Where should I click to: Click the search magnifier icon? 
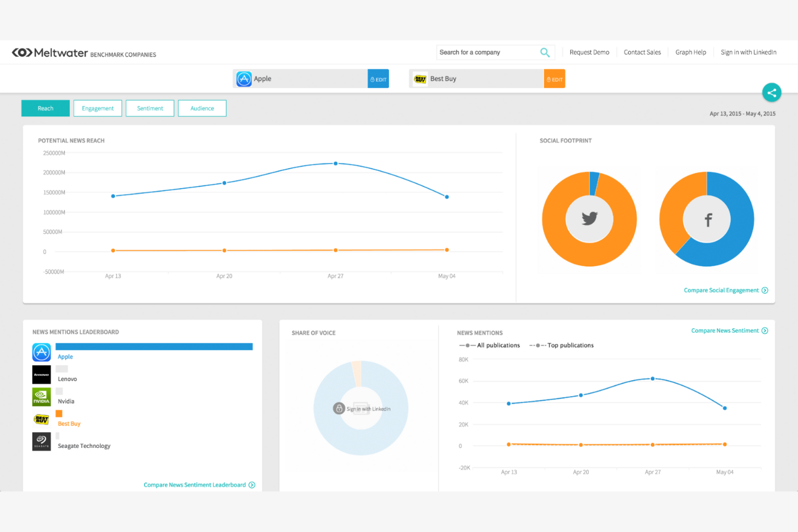tap(545, 52)
